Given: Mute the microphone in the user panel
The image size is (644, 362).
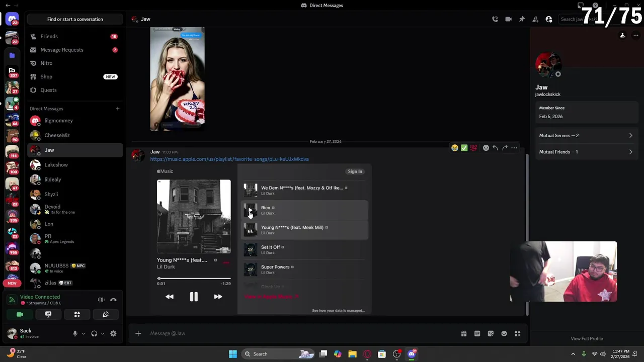Looking at the screenshot, I should click(x=75, y=333).
